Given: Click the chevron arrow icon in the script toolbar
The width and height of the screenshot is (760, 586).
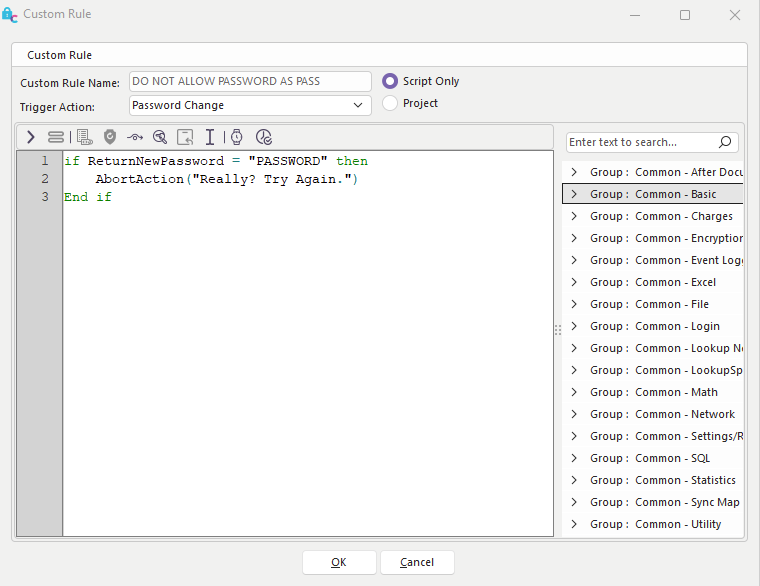Looking at the screenshot, I should coord(31,137).
